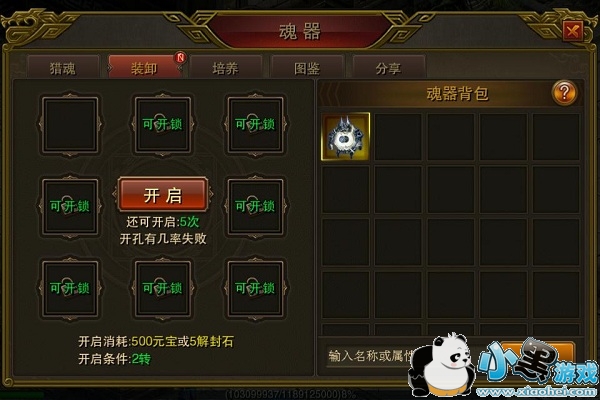Unlock the middle-right 可开锁 slot
Image resolution: width=600 pixels, height=400 pixels.
click(x=255, y=206)
